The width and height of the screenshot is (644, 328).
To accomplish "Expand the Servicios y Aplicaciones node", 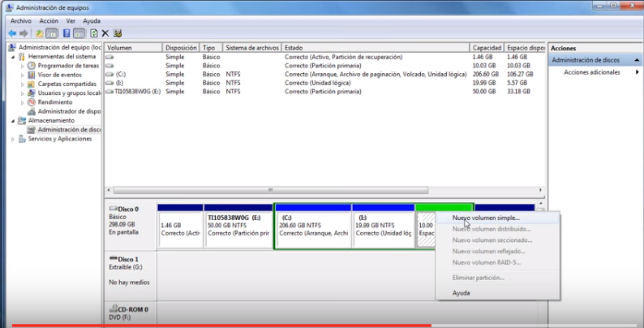I will coord(13,139).
